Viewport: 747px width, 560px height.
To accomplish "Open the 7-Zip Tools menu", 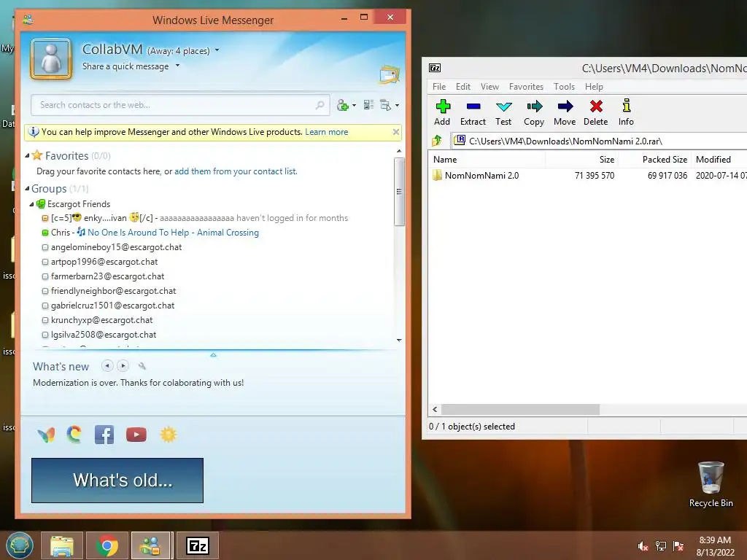I will [564, 87].
